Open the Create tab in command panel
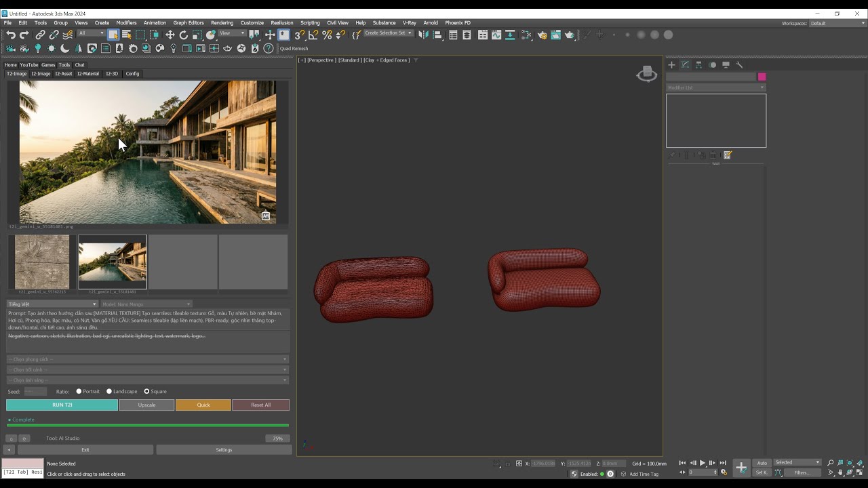The width and height of the screenshot is (868, 488). (x=671, y=65)
